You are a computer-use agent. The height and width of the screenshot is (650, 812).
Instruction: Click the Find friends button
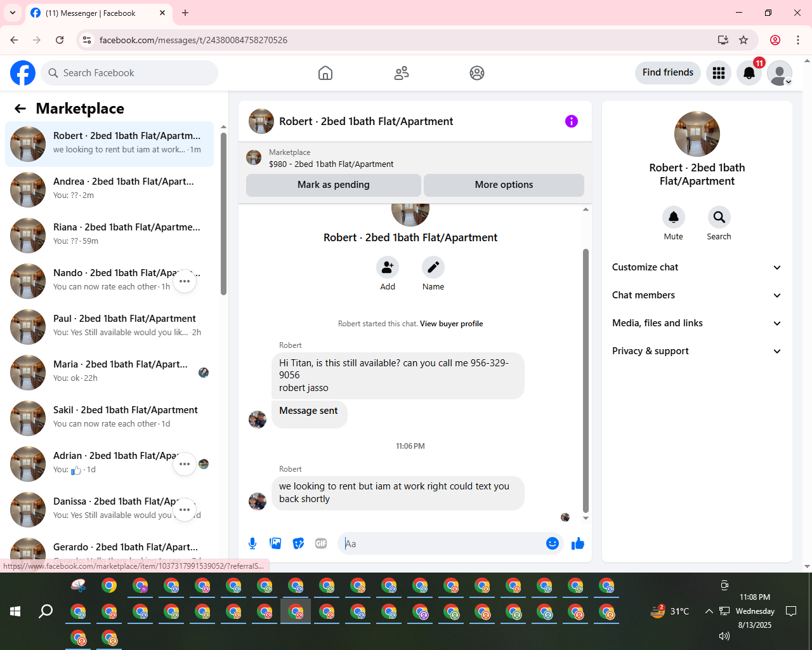click(668, 72)
